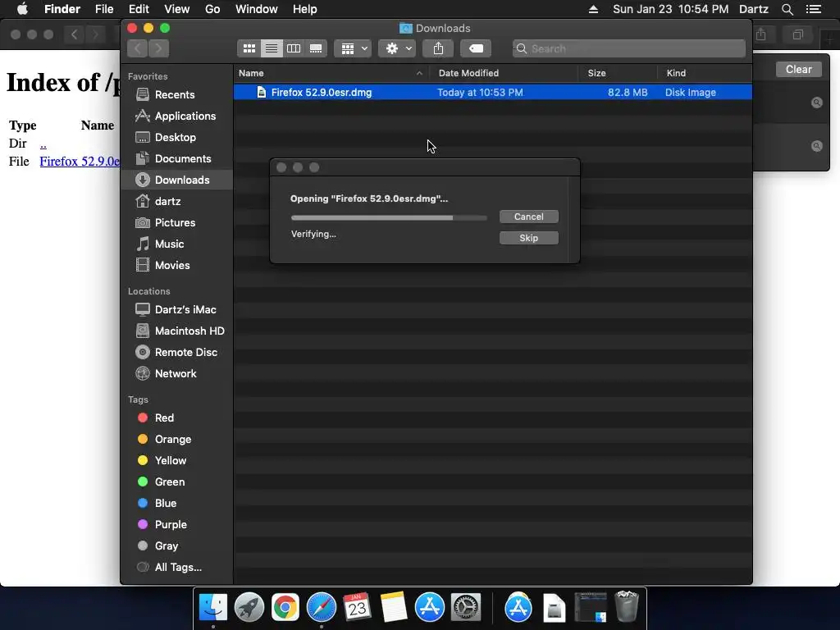This screenshot has width=840, height=630.
Task: Open Launchpad from the Dock
Action: click(x=249, y=608)
